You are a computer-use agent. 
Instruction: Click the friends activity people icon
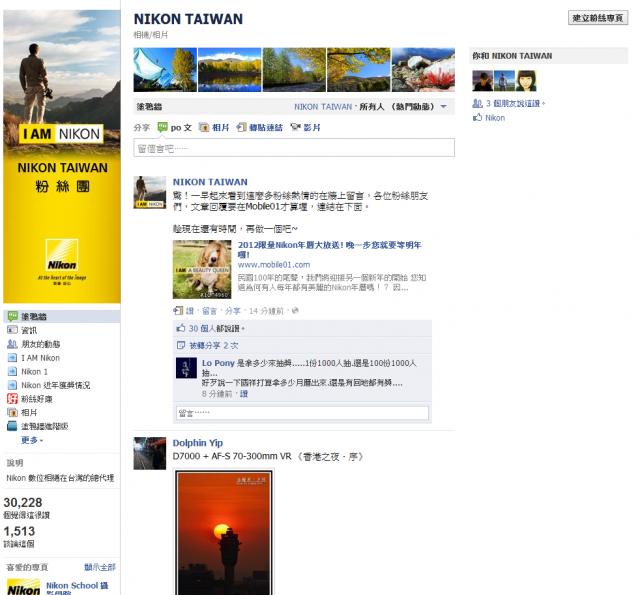pyautogui.click(x=12, y=344)
